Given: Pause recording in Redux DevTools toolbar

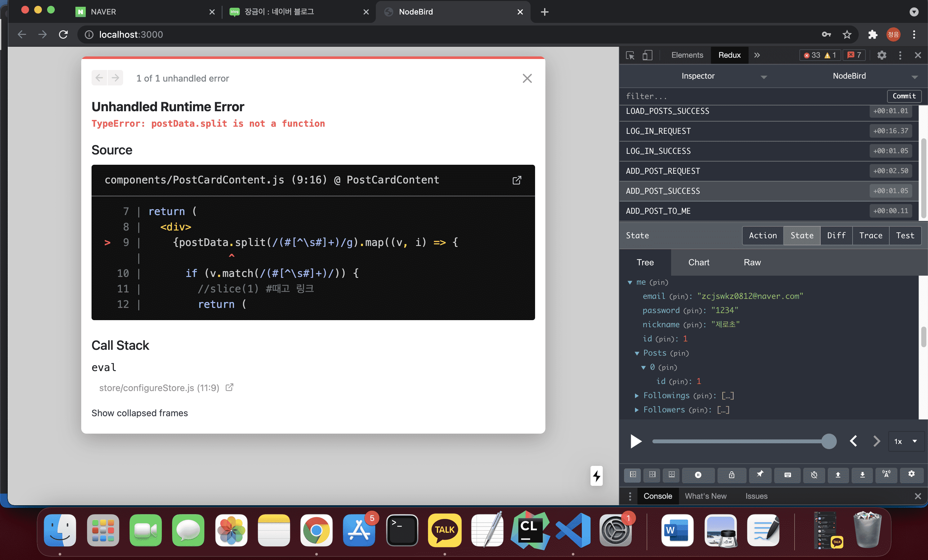Looking at the screenshot, I should point(698,475).
